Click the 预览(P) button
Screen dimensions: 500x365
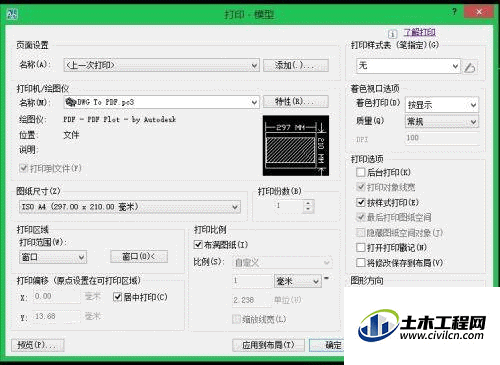click(x=38, y=345)
